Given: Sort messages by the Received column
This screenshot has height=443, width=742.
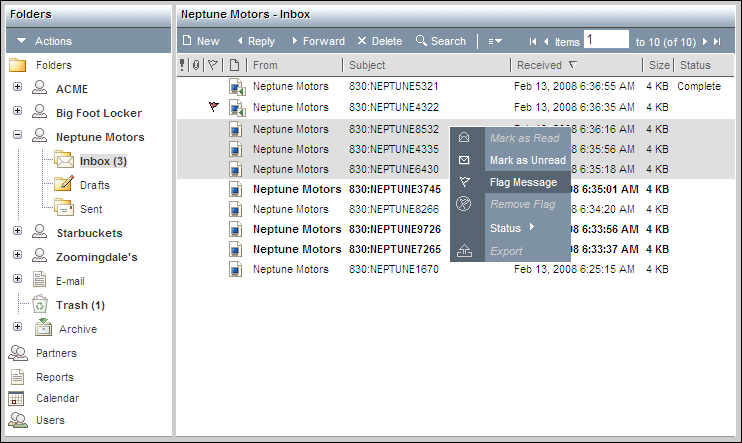Looking at the screenshot, I should pyautogui.click(x=540, y=65).
